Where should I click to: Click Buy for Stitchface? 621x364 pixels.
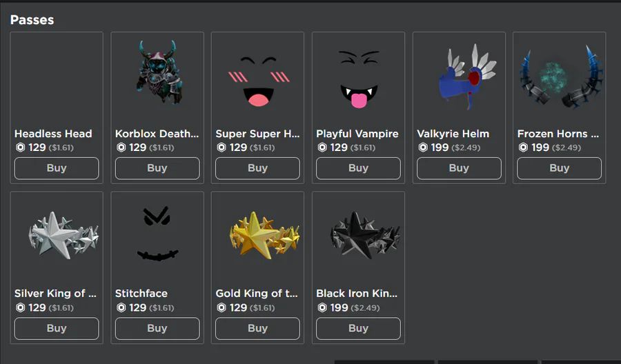point(157,328)
